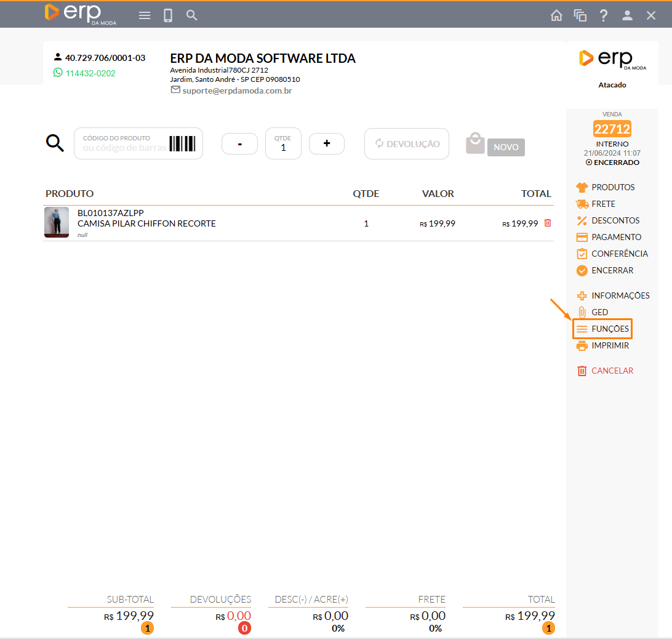Click the mobile device icon
The height and width of the screenshot is (639, 672).
168,15
